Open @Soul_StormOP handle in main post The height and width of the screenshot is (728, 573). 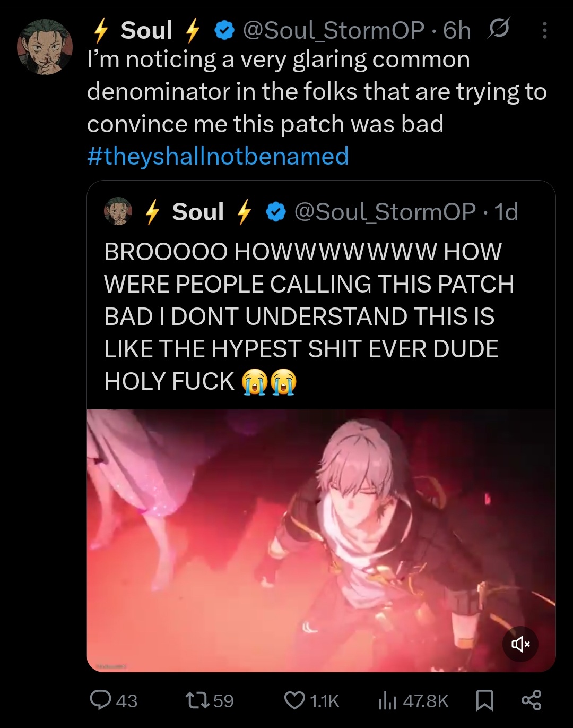[x=334, y=30]
